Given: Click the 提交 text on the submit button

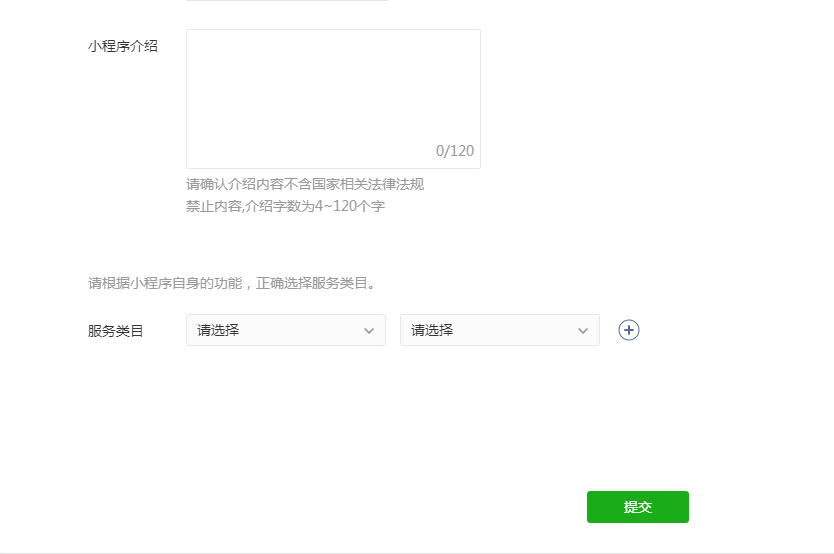Looking at the screenshot, I should click(x=637, y=507).
